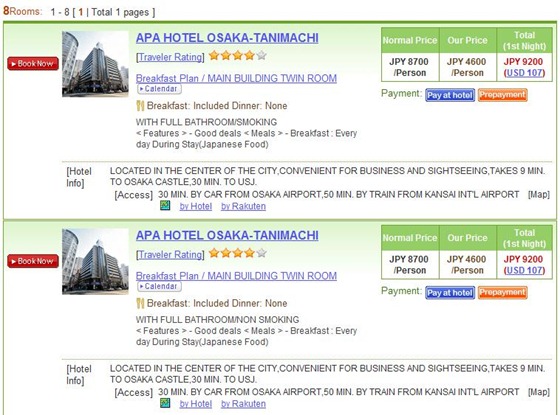
Task: Open 'by Hotel' photos link, non smoking listing
Action: pos(196,404)
